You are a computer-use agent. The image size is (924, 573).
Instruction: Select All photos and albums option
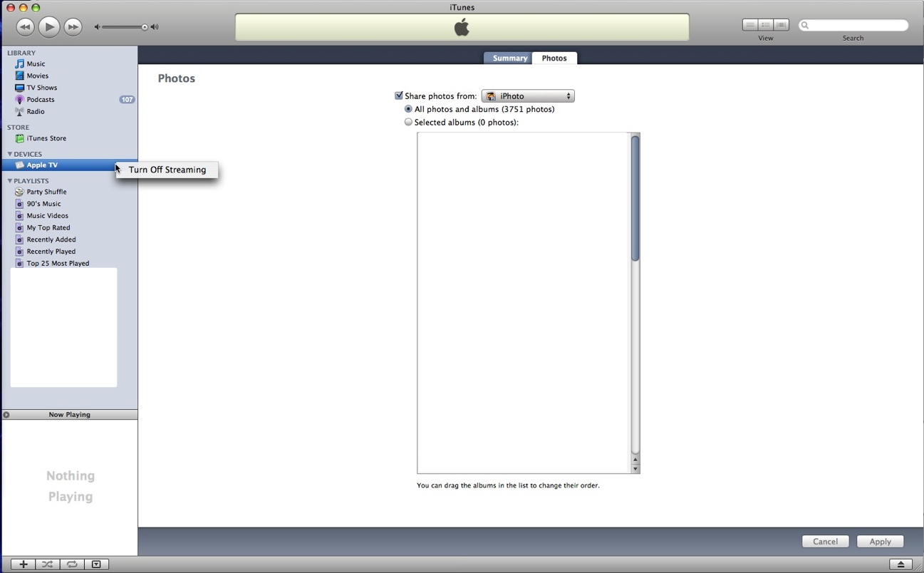click(x=408, y=109)
